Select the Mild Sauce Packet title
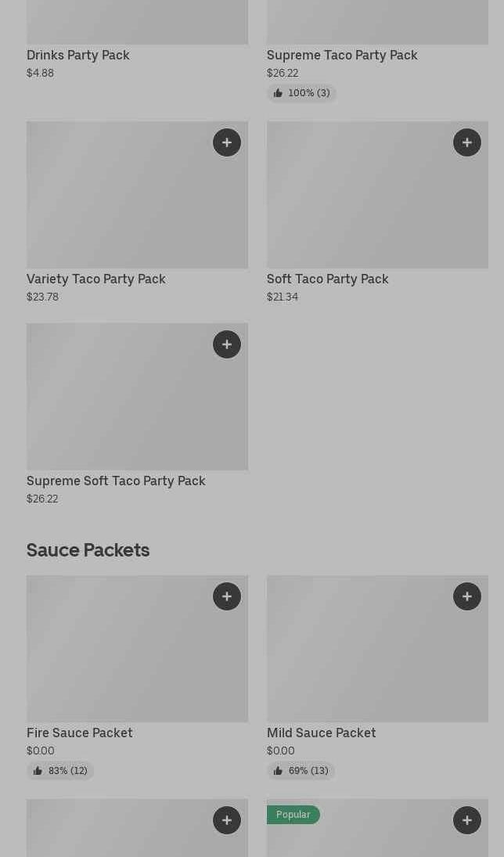Viewport: 504px width, 857px height. tap(321, 733)
